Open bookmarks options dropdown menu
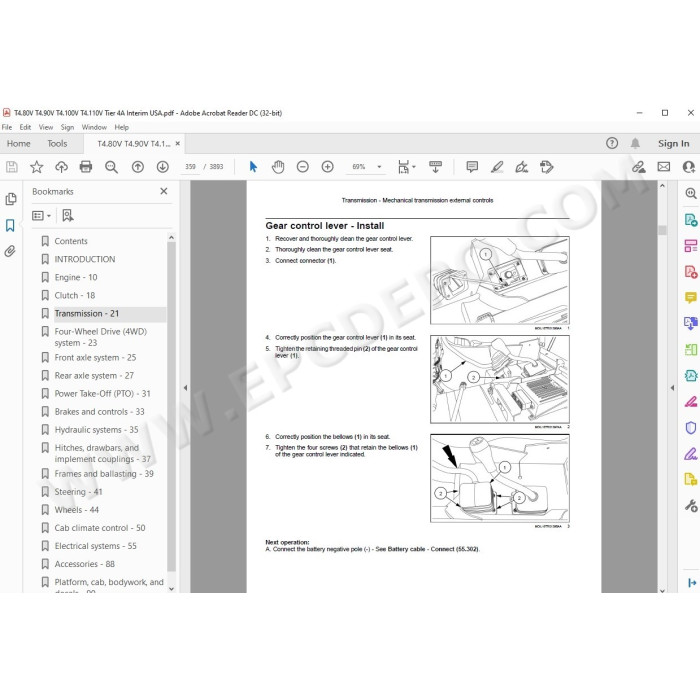 (41, 216)
